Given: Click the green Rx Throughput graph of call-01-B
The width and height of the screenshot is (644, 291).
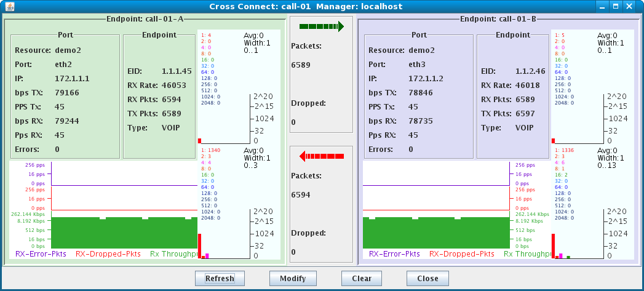Looking at the screenshot, I should (436, 233).
